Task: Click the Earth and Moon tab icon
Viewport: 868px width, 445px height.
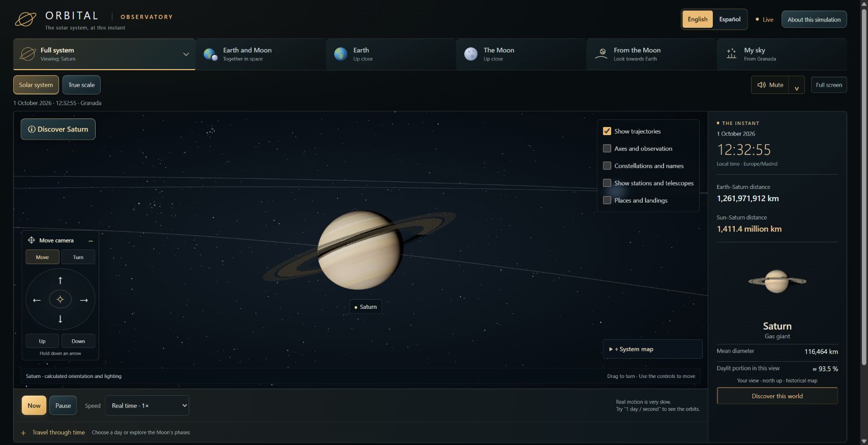Action: (x=211, y=54)
